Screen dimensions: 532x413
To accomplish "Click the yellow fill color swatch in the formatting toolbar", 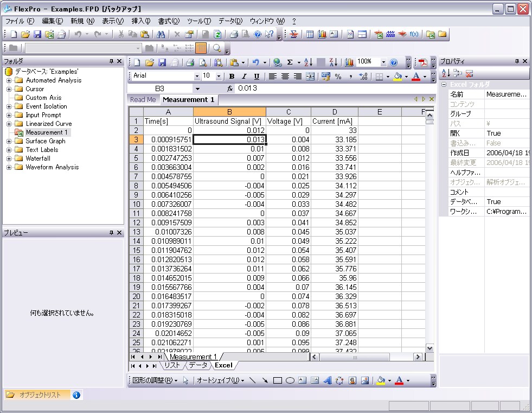I will pyautogui.click(x=398, y=77).
